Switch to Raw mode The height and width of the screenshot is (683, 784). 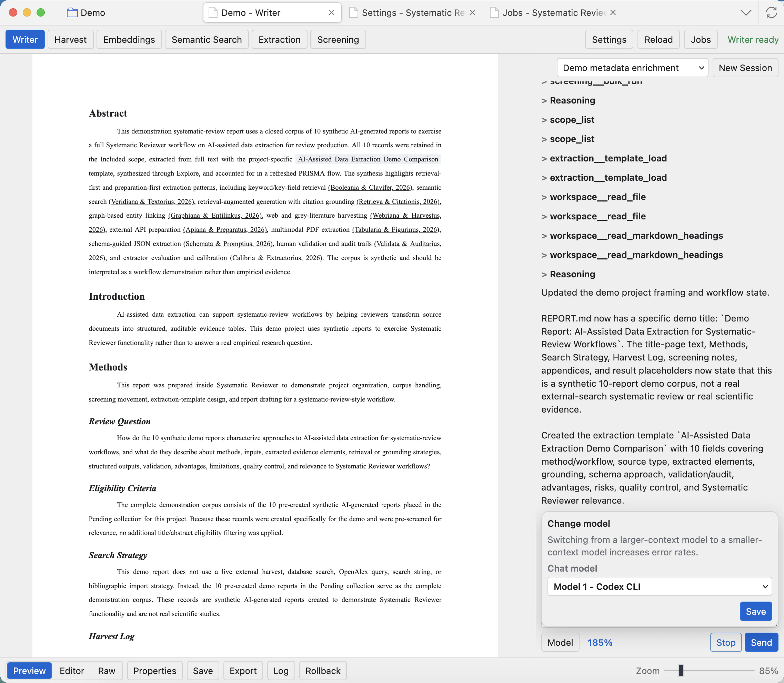(x=107, y=671)
